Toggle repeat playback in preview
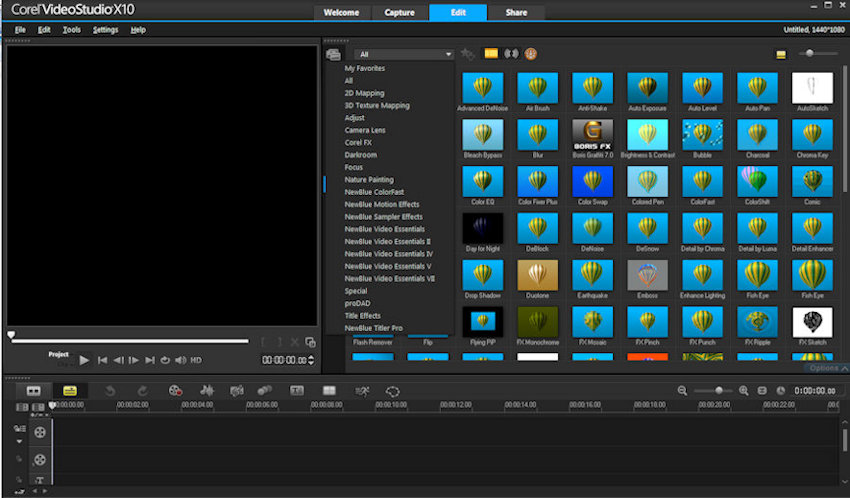The height and width of the screenshot is (498, 850). coord(165,360)
